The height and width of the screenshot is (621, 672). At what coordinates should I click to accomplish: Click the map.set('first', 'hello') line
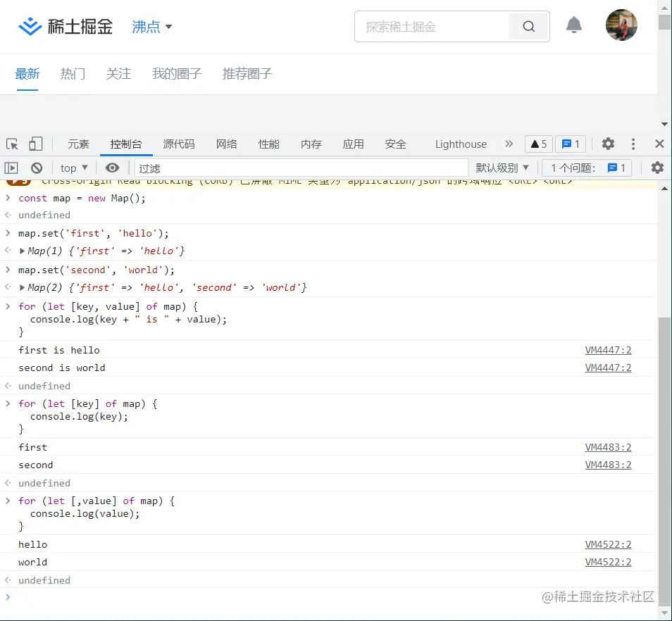tap(94, 234)
